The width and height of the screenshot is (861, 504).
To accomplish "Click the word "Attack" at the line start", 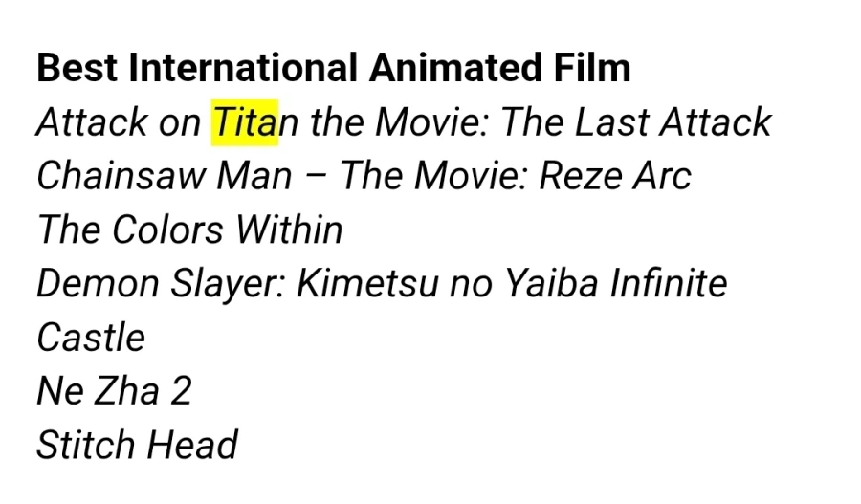I will pos(92,122).
